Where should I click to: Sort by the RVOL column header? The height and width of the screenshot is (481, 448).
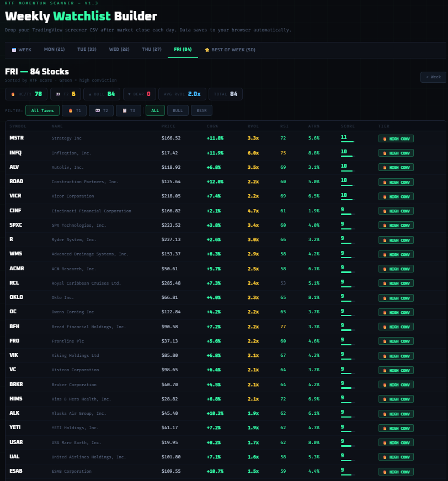[x=253, y=126]
